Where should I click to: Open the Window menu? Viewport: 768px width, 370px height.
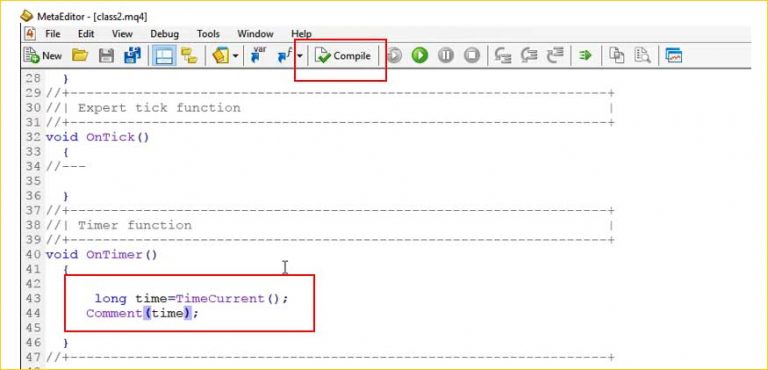click(255, 34)
